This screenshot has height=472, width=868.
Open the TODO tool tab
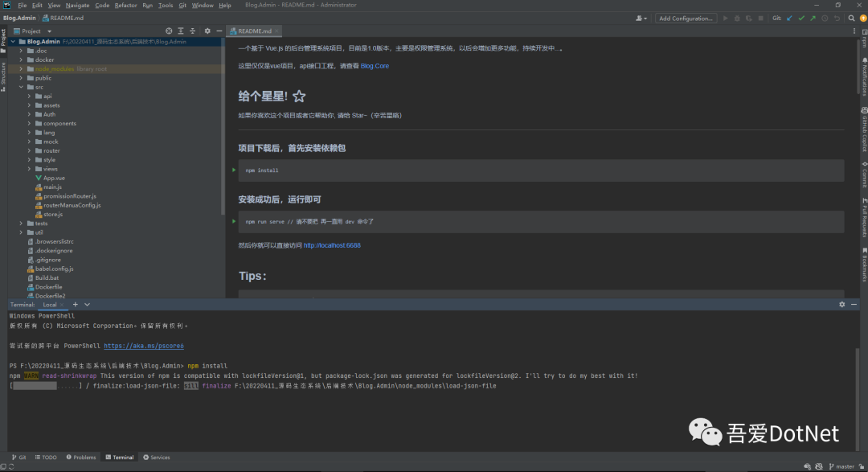pyautogui.click(x=46, y=458)
